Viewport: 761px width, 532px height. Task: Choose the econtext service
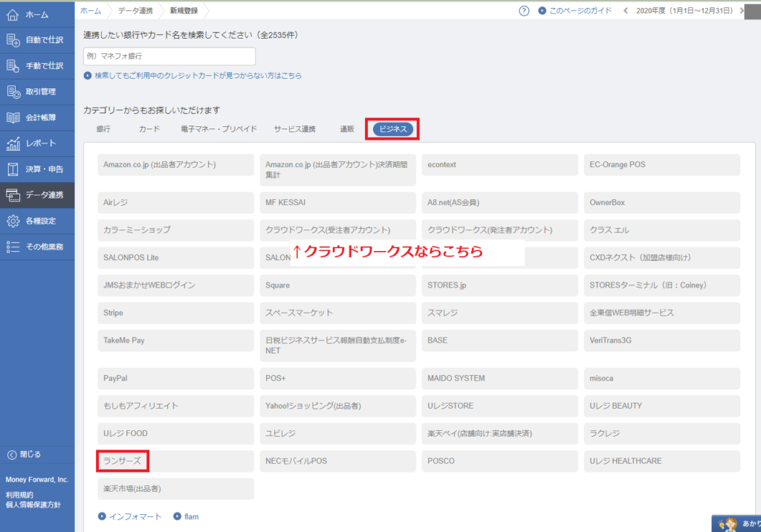coord(500,165)
